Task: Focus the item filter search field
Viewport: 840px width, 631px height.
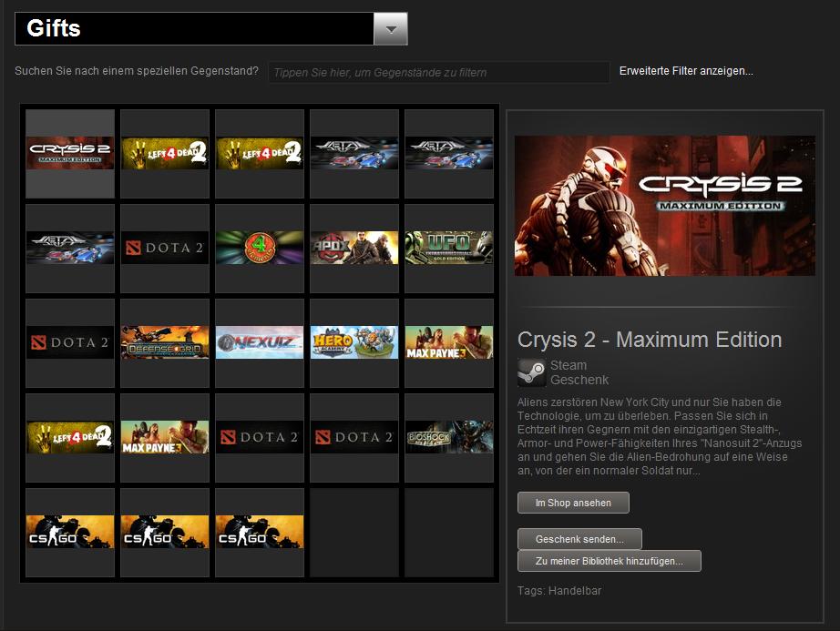Action: coord(439,72)
